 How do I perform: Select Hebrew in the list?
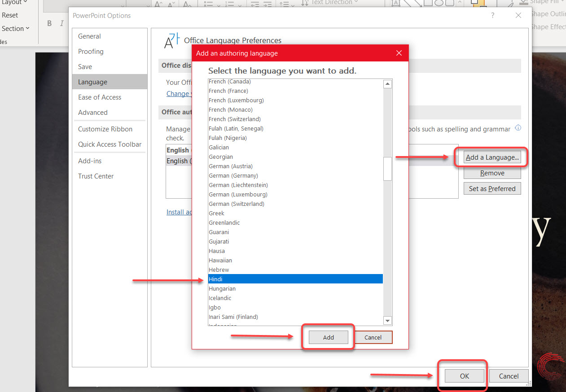coord(295,270)
